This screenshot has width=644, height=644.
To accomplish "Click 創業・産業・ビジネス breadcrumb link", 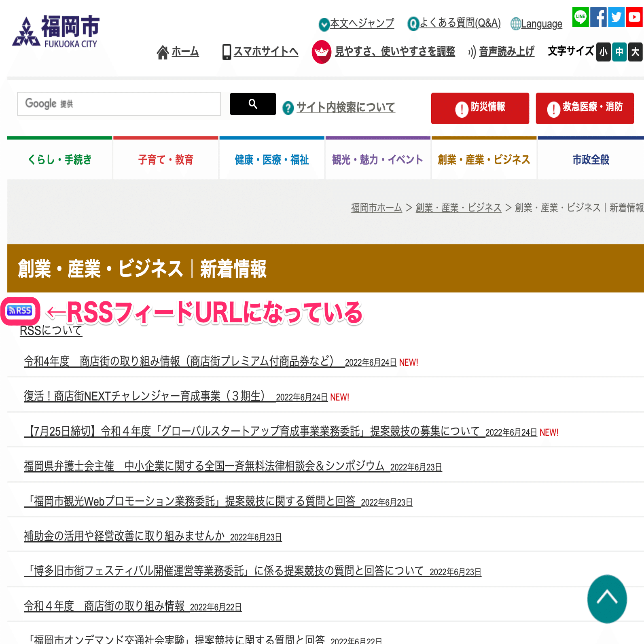I will [x=458, y=208].
